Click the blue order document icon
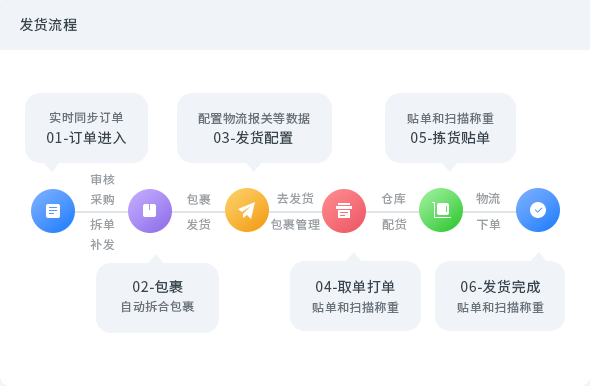The image size is (590, 386). [53, 211]
